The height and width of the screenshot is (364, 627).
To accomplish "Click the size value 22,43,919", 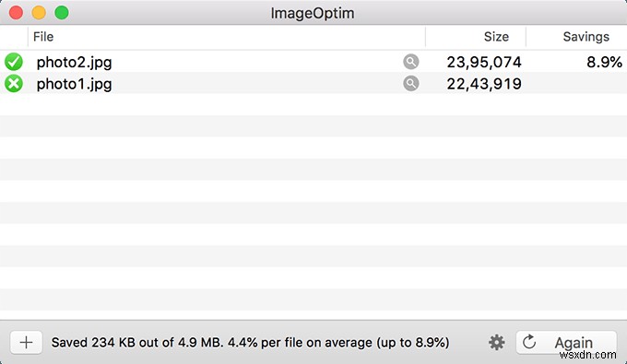I will 484,84.
